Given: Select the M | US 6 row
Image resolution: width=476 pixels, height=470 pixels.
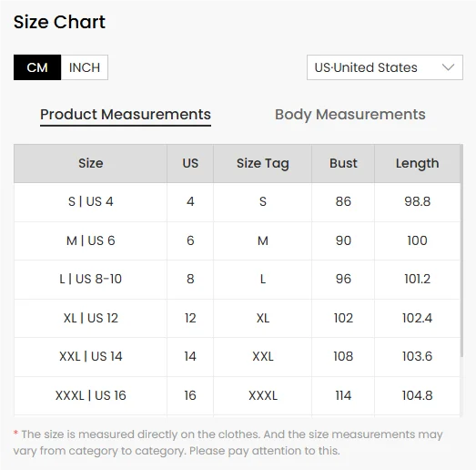Looking at the screenshot, I should click(237, 240).
